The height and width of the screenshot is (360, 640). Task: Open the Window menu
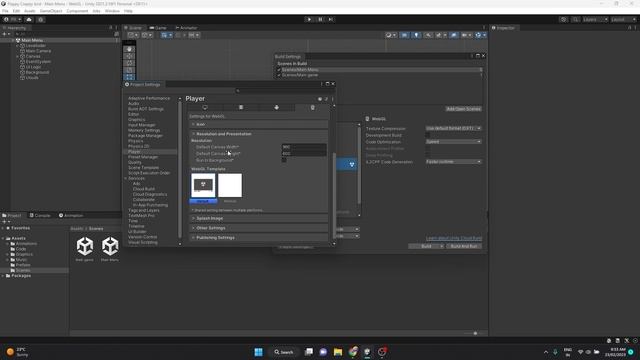click(x=112, y=11)
